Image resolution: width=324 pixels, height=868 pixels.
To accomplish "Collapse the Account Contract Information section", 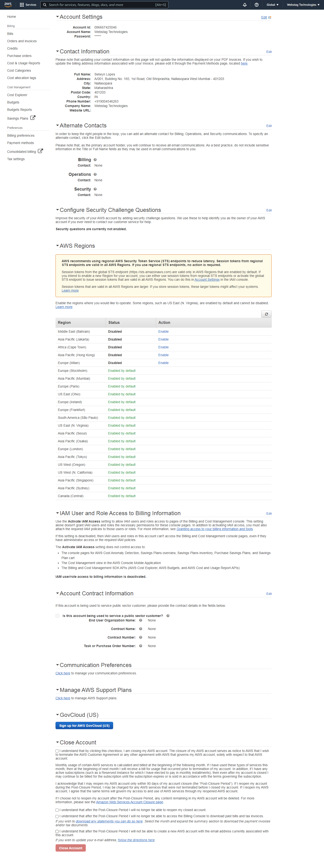I will [x=57, y=593].
